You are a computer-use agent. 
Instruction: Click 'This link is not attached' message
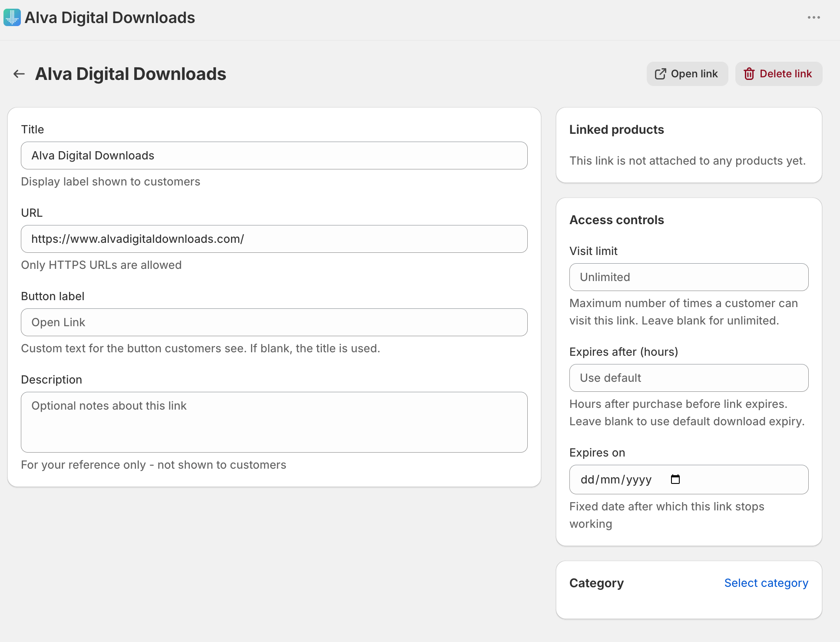tap(688, 161)
